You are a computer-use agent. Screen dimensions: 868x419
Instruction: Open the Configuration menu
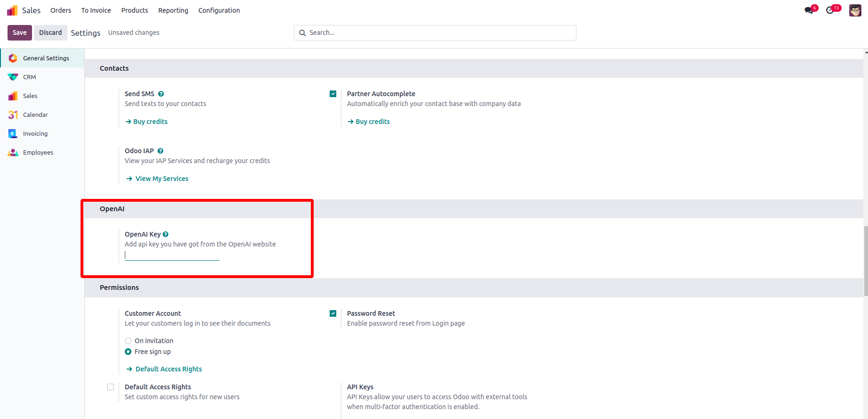click(219, 10)
